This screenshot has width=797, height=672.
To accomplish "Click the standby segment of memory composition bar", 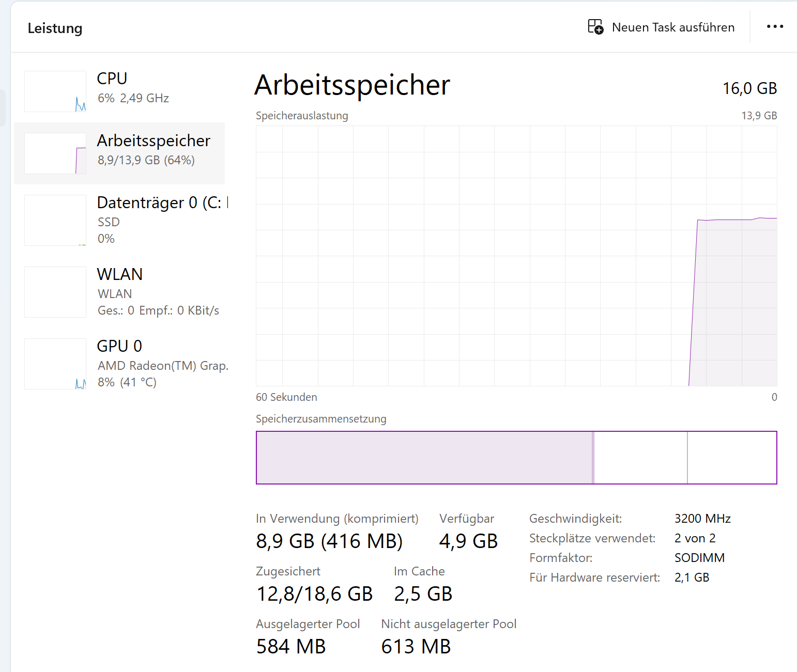I will tap(641, 458).
